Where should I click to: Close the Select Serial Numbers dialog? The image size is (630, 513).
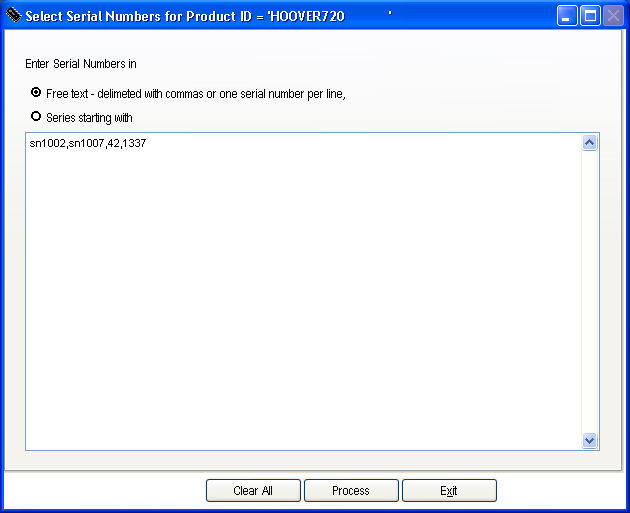point(613,16)
